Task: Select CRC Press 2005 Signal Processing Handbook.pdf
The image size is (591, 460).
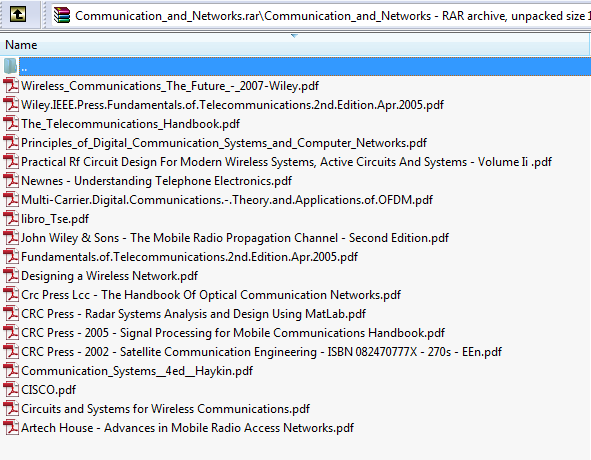Action: tap(233, 333)
